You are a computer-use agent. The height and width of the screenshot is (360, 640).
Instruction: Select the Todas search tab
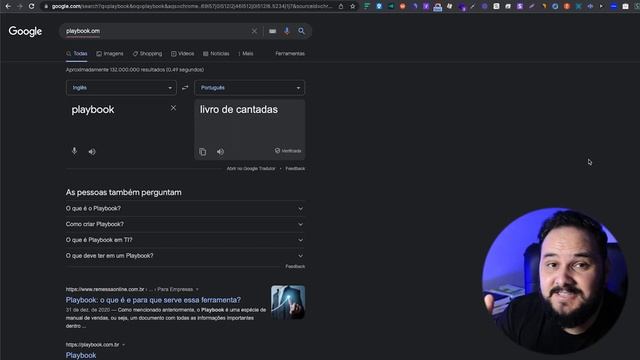[77, 54]
